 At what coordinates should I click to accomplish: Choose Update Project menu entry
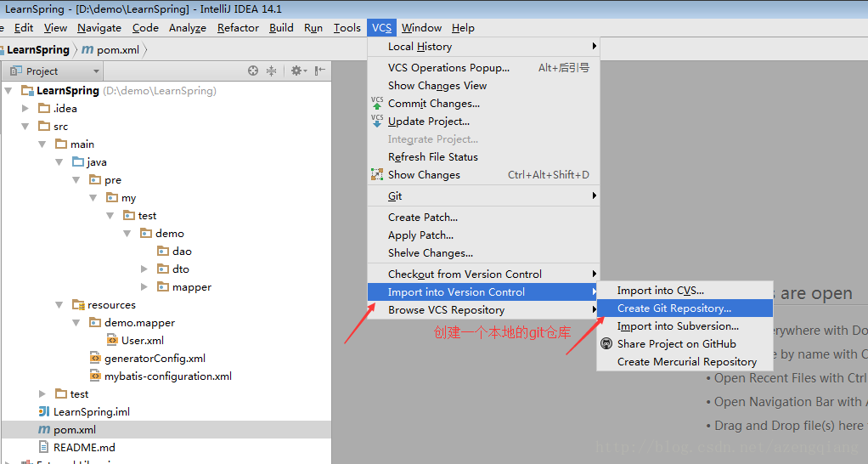pyautogui.click(x=483, y=122)
